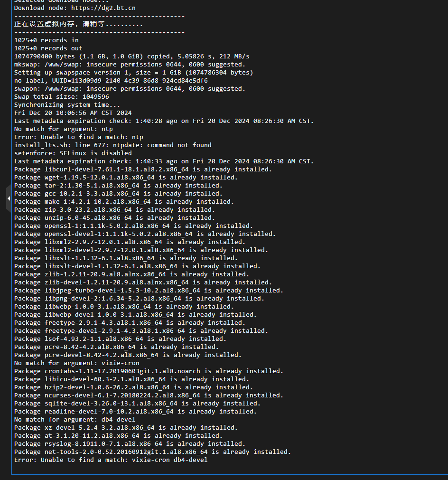The height and width of the screenshot is (480, 448).
Task: Open the https://dg2.bt.cn download node URL
Action: (x=103, y=8)
